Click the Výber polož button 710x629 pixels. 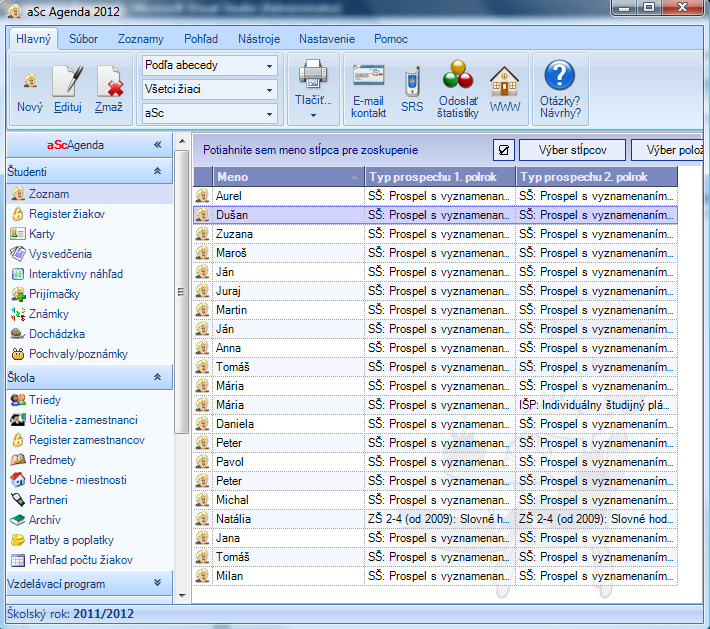(667, 150)
